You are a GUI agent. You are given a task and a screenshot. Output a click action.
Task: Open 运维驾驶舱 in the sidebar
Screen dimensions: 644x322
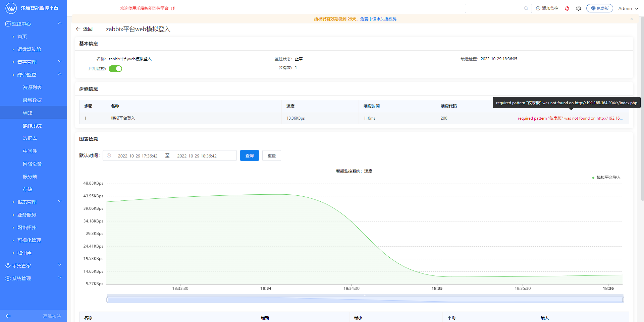29,49
